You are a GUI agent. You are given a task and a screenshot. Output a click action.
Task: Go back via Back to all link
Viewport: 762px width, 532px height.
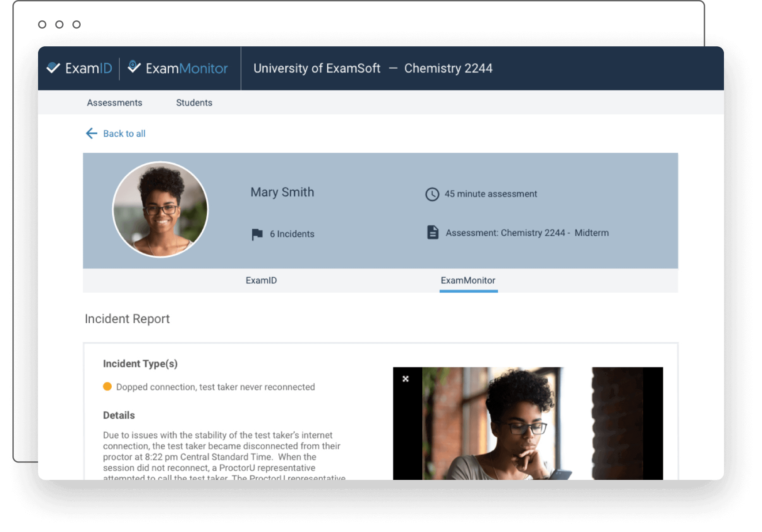[x=124, y=134]
